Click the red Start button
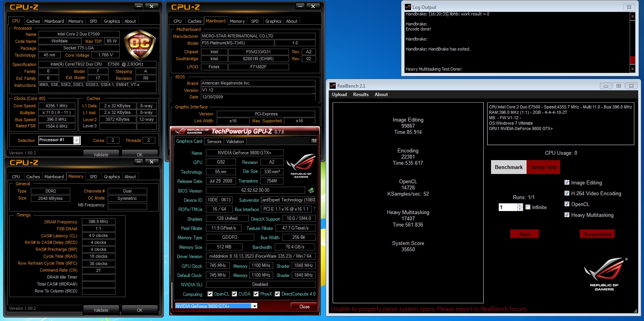The image size is (644, 321). 525,234
